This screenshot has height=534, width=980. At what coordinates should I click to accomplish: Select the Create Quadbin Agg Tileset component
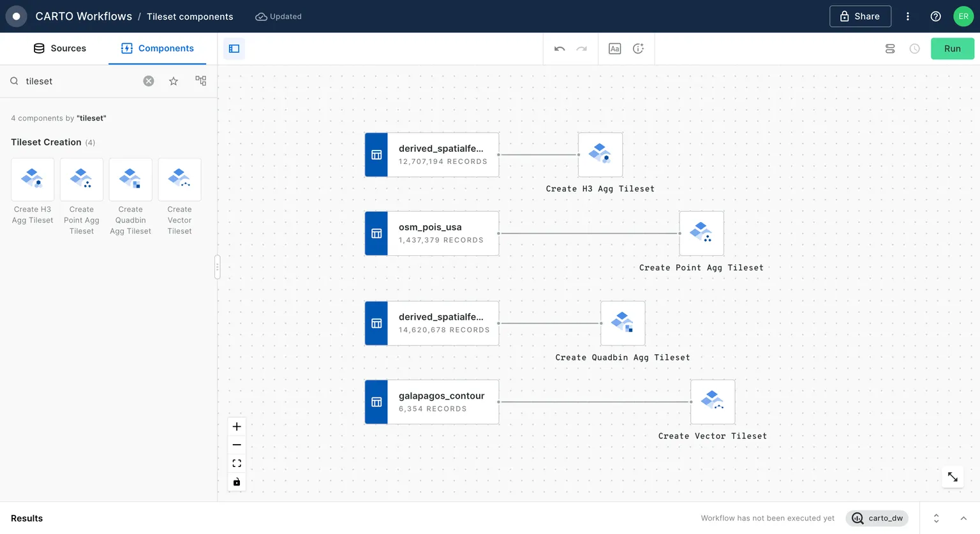click(x=130, y=179)
